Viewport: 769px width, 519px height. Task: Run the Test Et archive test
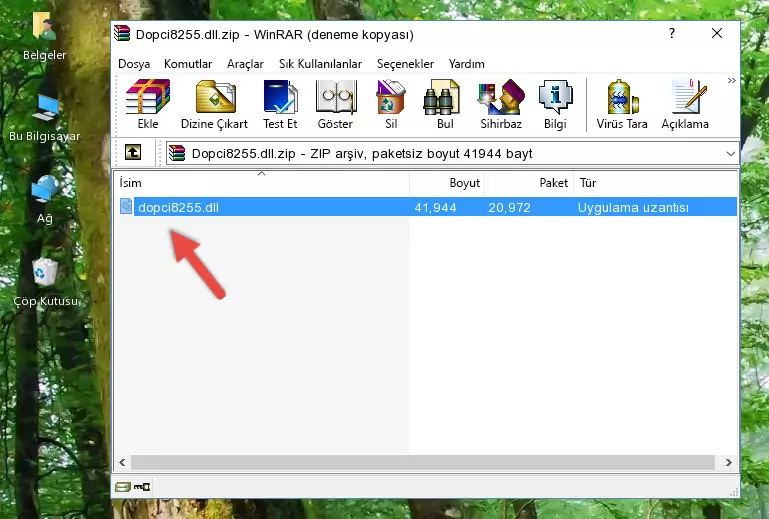click(x=280, y=104)
